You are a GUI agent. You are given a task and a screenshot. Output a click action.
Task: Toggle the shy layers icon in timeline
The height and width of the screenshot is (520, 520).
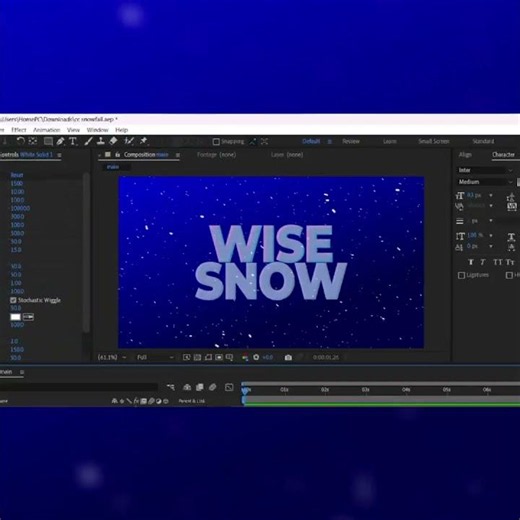(x=187, y=387)
